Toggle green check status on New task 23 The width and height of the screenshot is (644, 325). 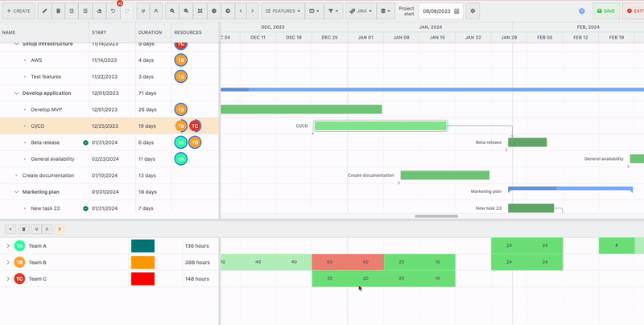(85, 208)
